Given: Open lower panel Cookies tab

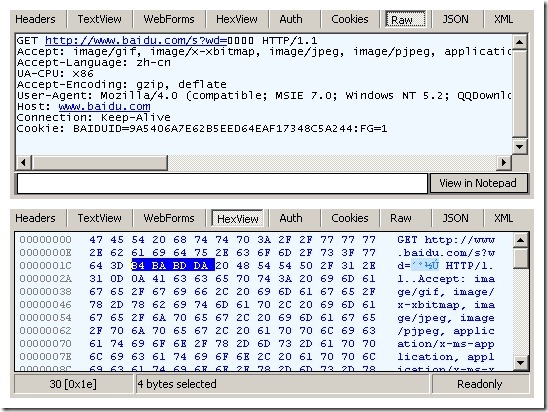Looking at the screenshot, I should point(350,218).
